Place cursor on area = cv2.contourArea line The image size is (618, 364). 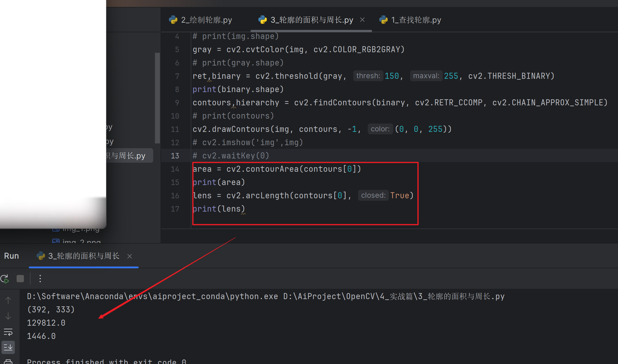(x=277, y=169)
